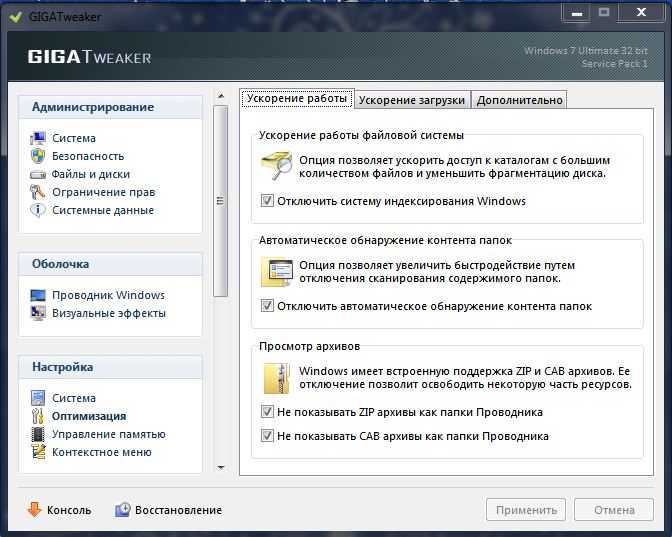Viewport: 672px width, 537px height.
Task: Open the Дополнительно tab
Action: pyautogui.click(x=519, y=100)
